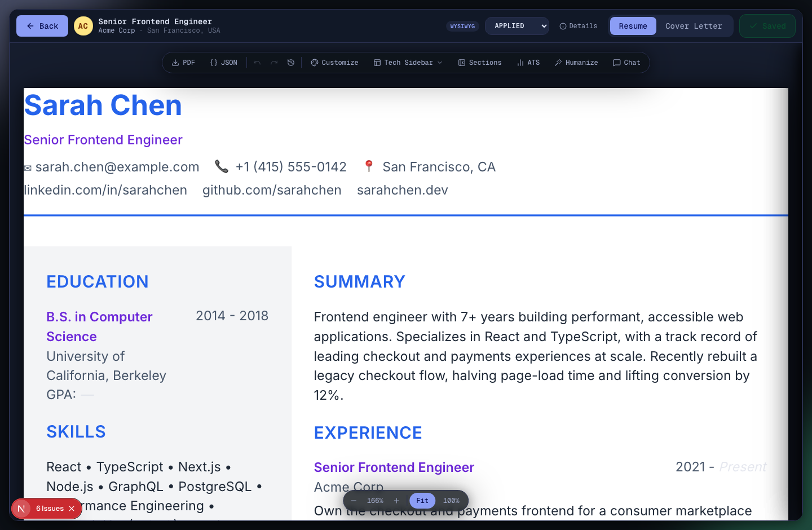The height and width of the screenshot is (530, 812).
Task: Zoom in with the plus icon
Action: tap(396, 501)
